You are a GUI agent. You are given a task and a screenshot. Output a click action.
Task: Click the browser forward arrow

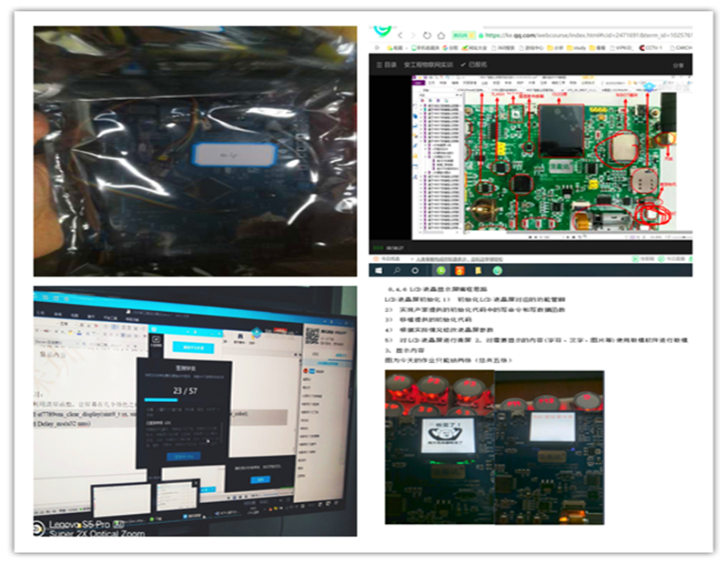coord(413,35)
